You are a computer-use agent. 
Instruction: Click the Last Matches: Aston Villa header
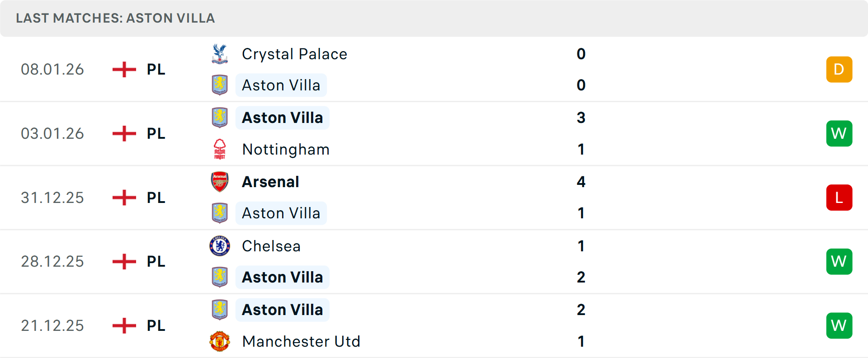(x=115, y=18)
